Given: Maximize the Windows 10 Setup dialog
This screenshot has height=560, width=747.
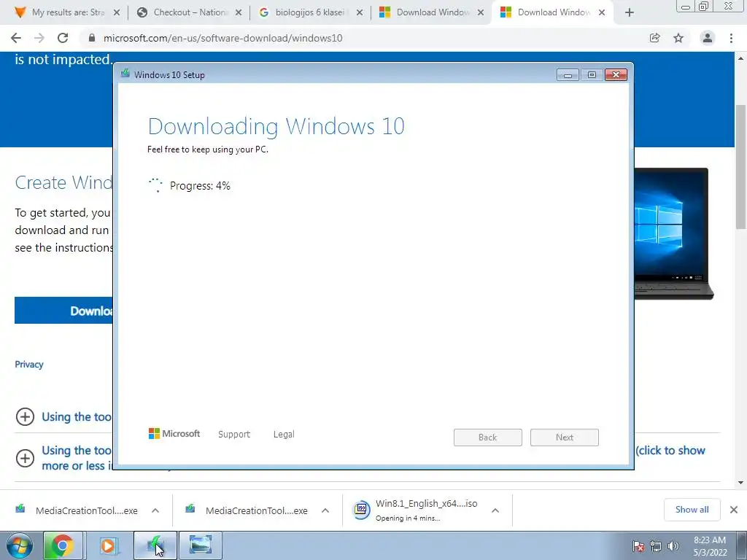Looking at the screenshot, I should 592,75.
